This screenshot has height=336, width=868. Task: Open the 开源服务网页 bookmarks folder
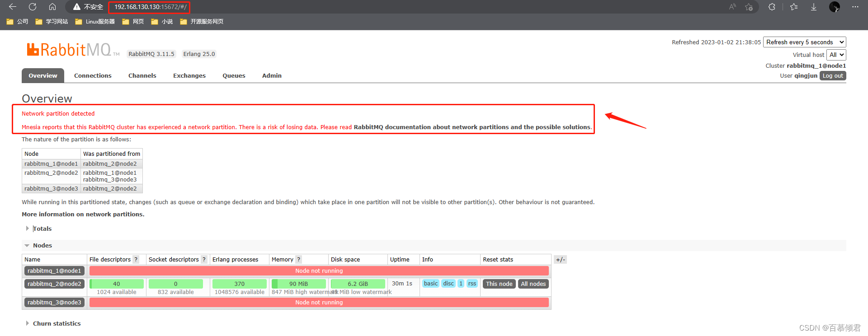(202, 21)
